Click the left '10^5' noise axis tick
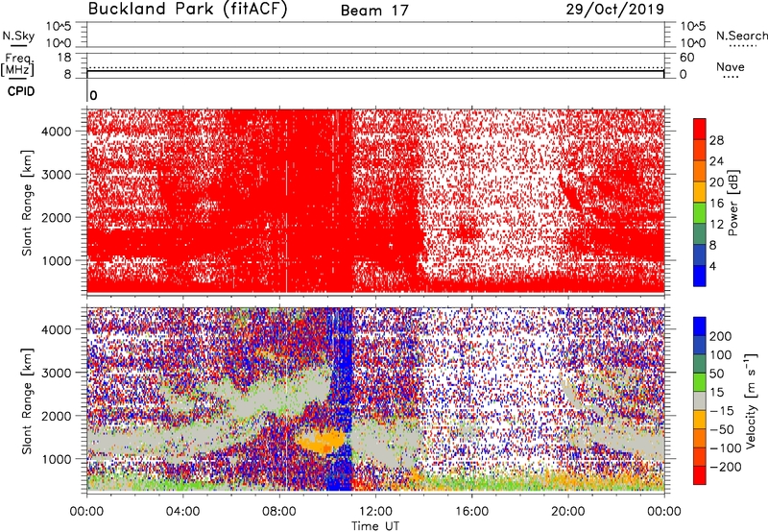The image size is (768, 532). (59, 26)
